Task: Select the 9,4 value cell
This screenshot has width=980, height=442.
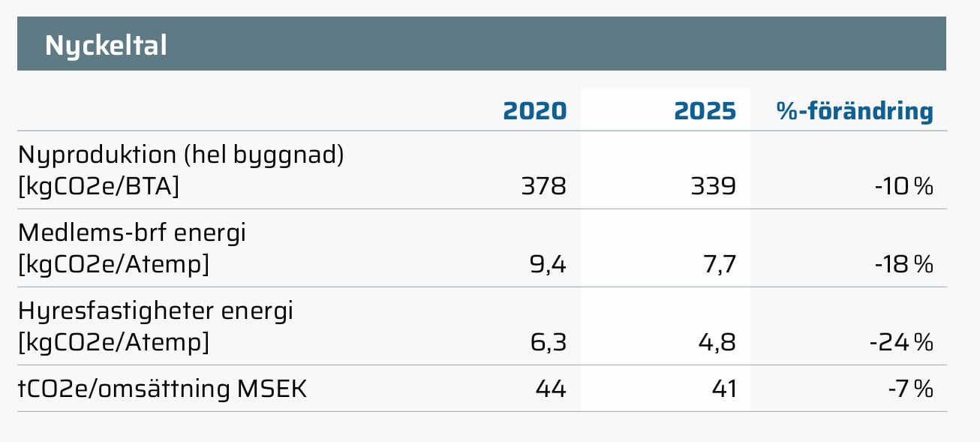Action: (547, 264)
